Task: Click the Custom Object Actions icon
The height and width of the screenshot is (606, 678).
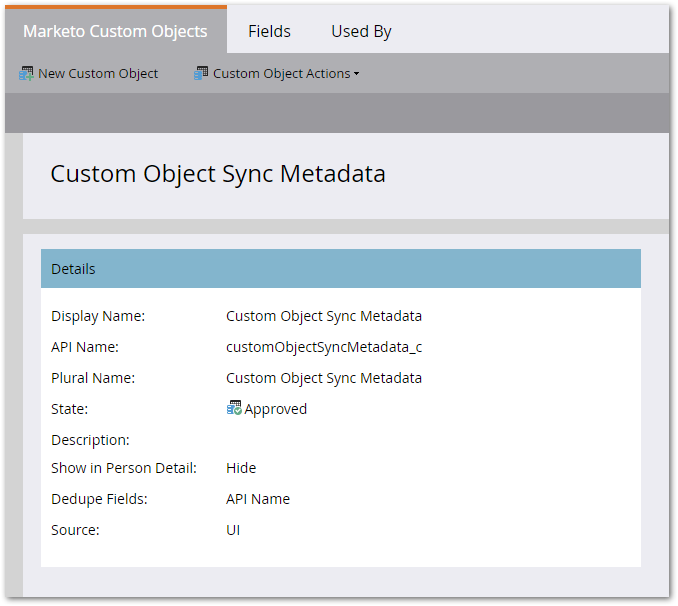Action: (x=201, y=73)
